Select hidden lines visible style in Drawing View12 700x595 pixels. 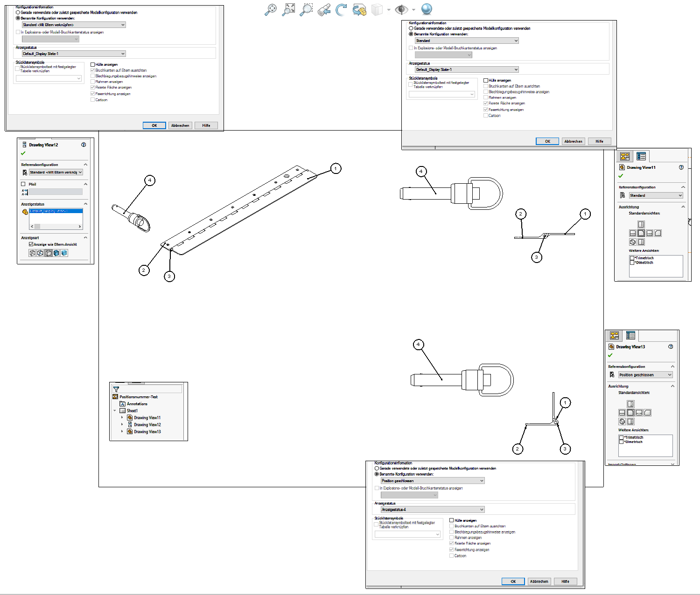click(40, 253)
